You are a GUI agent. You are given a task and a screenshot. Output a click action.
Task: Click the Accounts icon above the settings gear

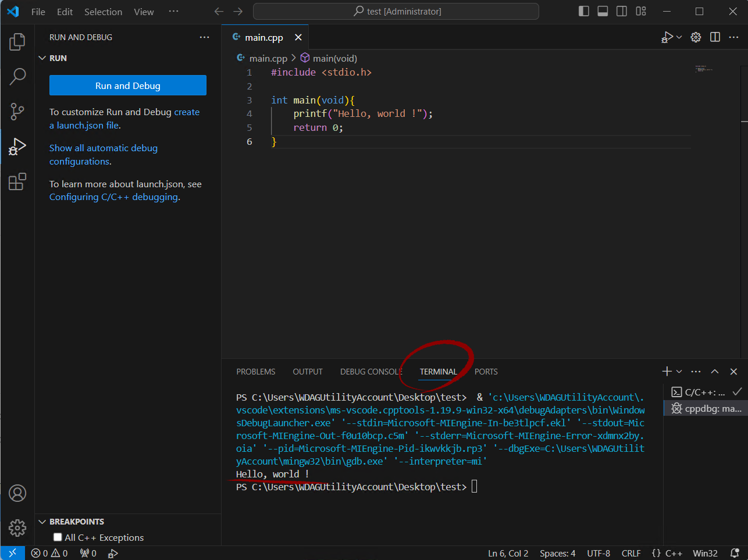17,493
